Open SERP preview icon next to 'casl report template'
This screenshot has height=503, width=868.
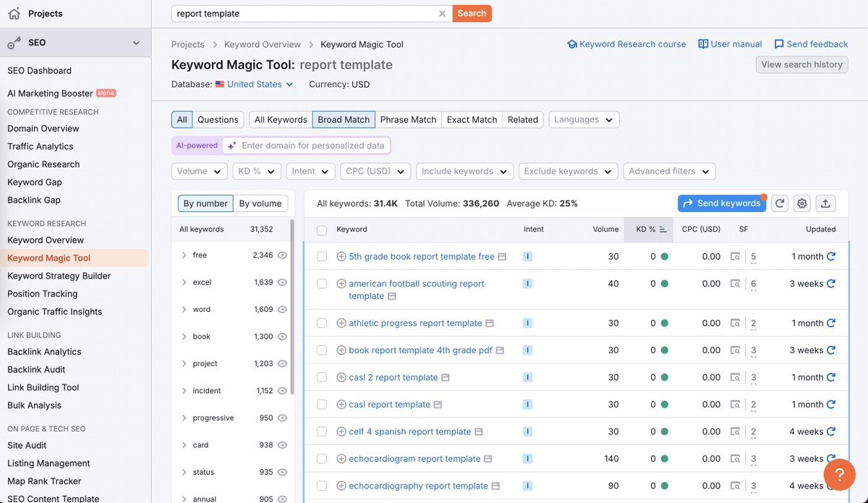[438, 405]
